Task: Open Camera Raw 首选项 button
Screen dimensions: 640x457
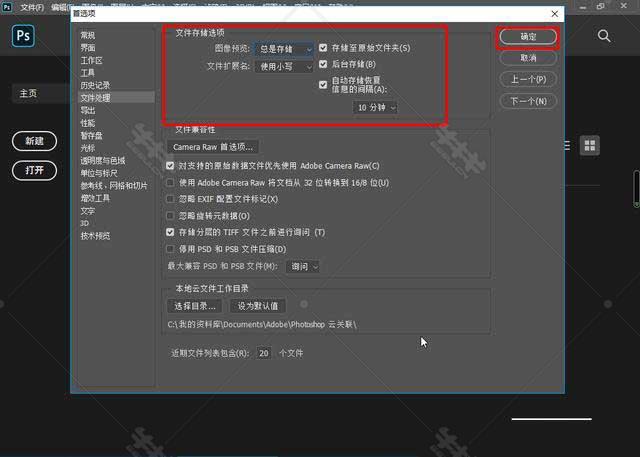Action: 213,147
